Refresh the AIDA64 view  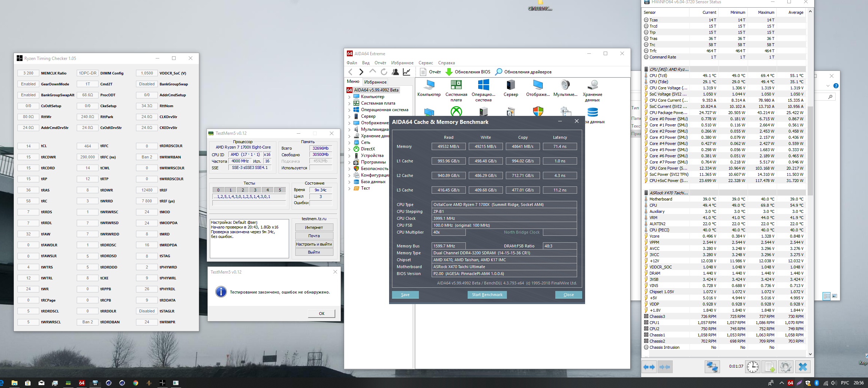pos(384,72)
